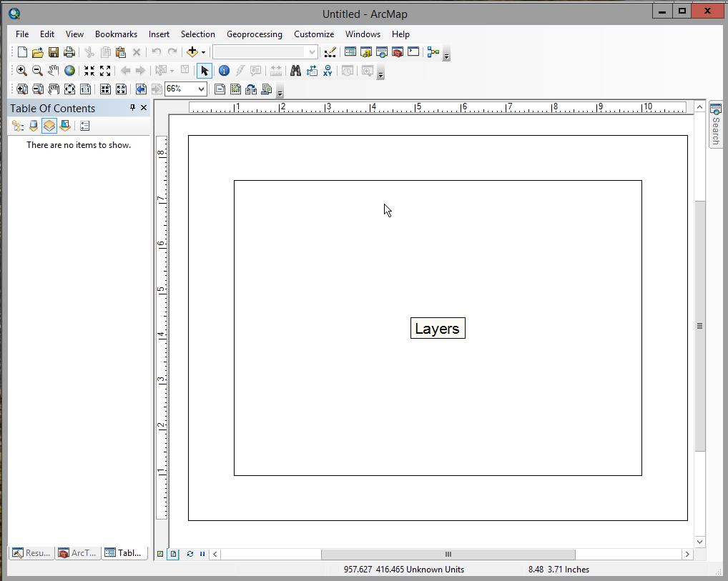The image size is (728, 581).
Task: Open the Go To XY tool
Action: point(328,71)
